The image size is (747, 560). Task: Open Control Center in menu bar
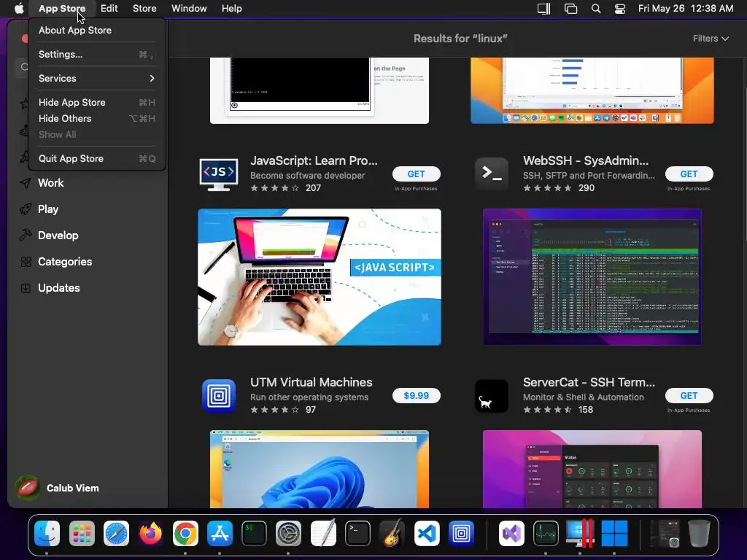coord(620,9)
